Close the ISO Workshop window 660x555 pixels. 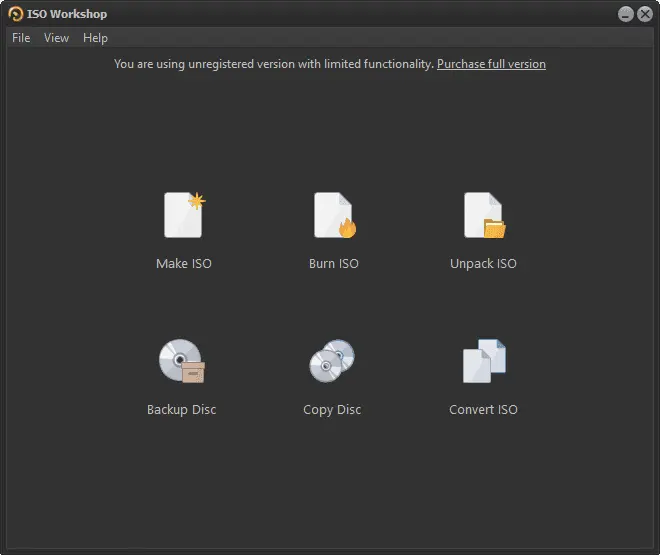point(644,14)
